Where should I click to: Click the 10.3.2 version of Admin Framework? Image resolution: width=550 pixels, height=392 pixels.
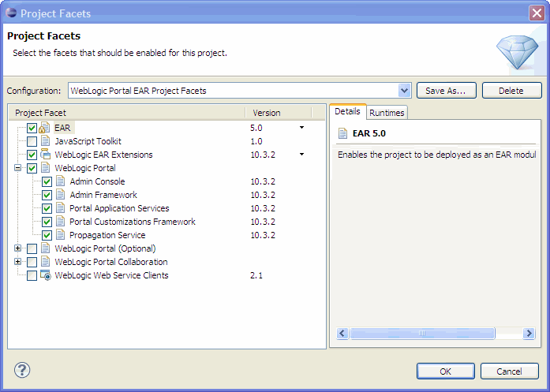pyautogui.click(x=263, y=195)
